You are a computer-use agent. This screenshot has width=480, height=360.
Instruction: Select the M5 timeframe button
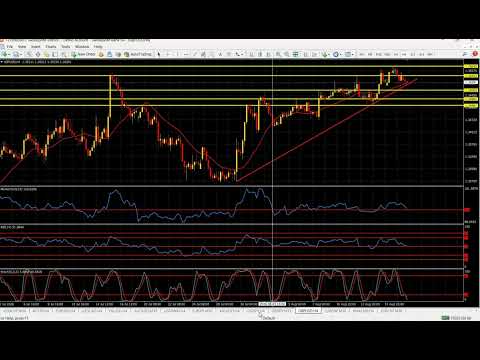[x=370, y=54]
